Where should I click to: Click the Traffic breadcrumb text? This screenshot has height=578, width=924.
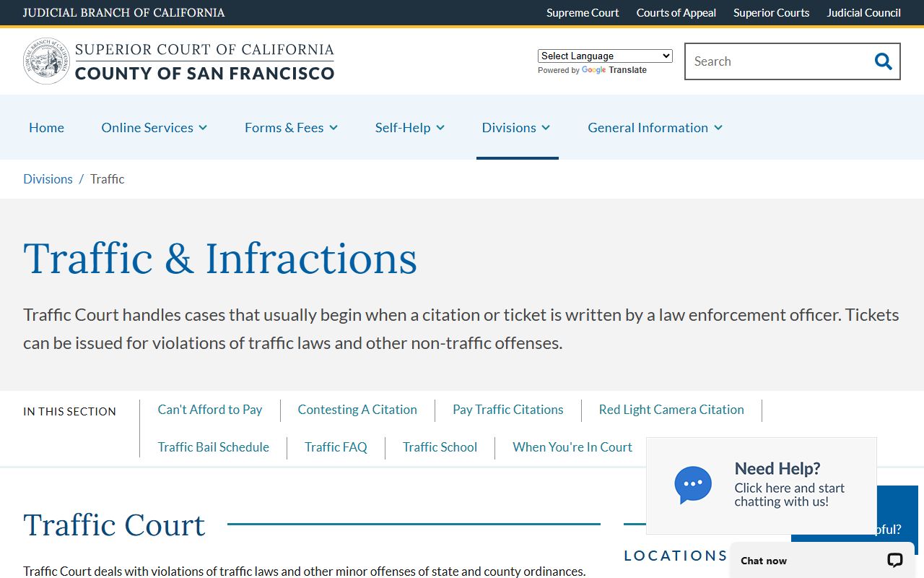pos(107,179)
